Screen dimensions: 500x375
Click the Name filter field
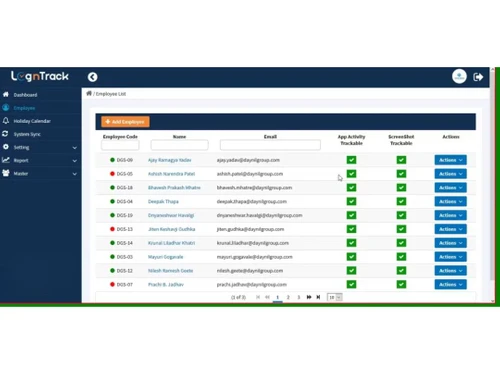(x=179, y=145)
